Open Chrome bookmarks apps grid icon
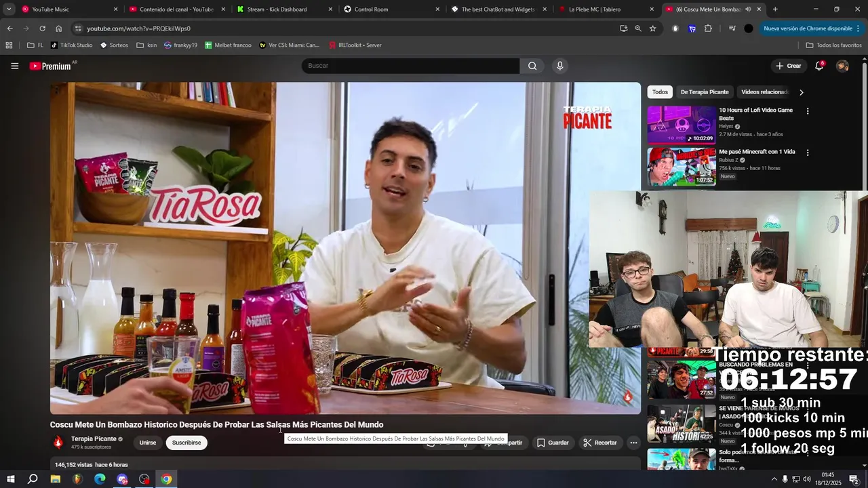Viewport: 868px width, 488px height. 9,45
